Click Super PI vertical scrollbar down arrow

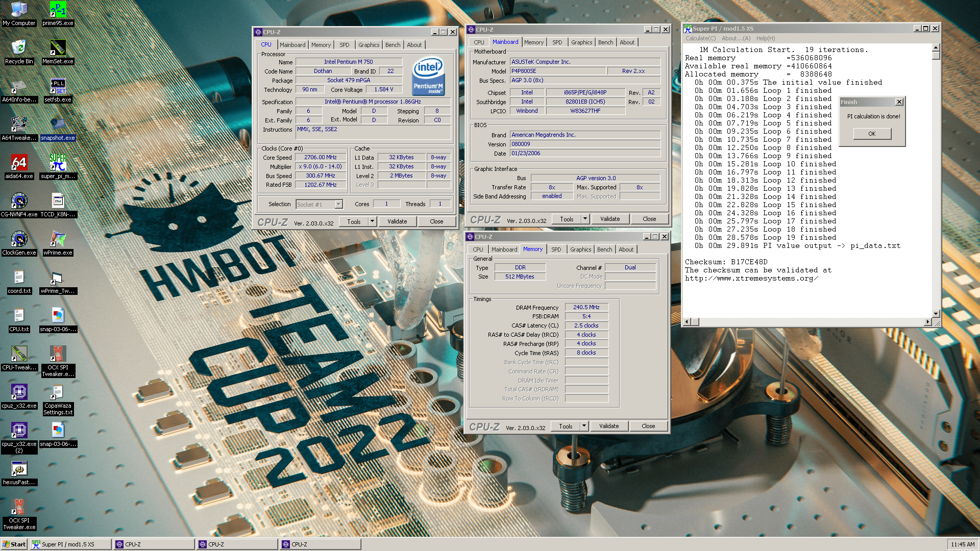pos(936,313)
